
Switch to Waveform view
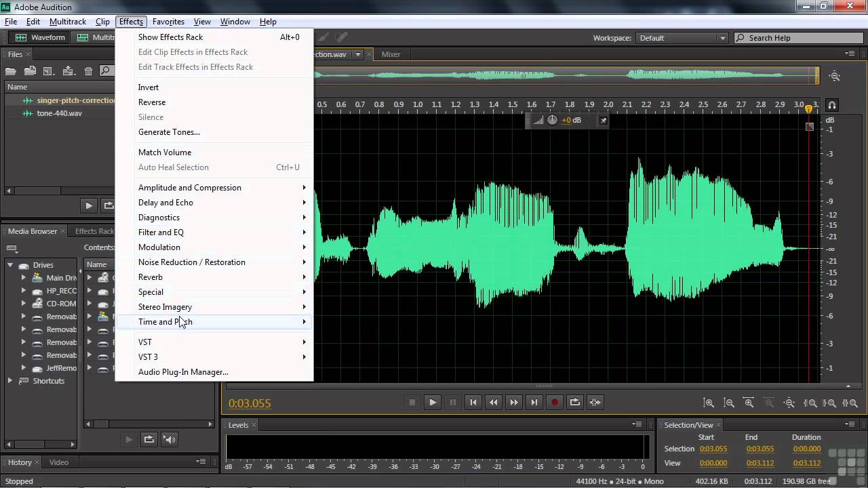pos(41,38)
